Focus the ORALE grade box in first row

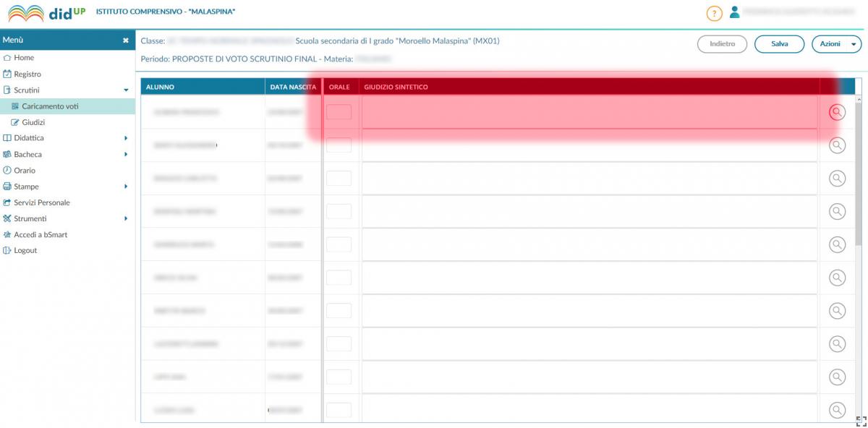[x=339, y=112]
